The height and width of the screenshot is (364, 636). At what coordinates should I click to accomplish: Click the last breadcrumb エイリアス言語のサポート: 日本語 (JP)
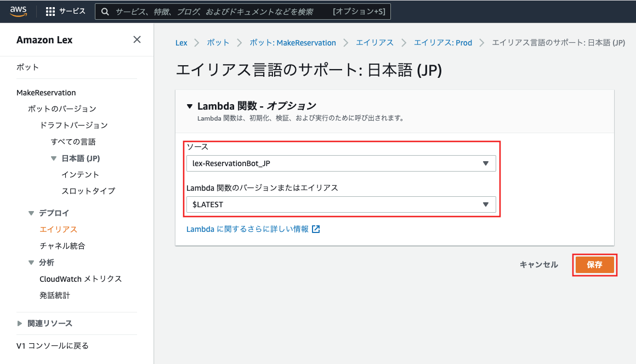[x=559, y=43]
